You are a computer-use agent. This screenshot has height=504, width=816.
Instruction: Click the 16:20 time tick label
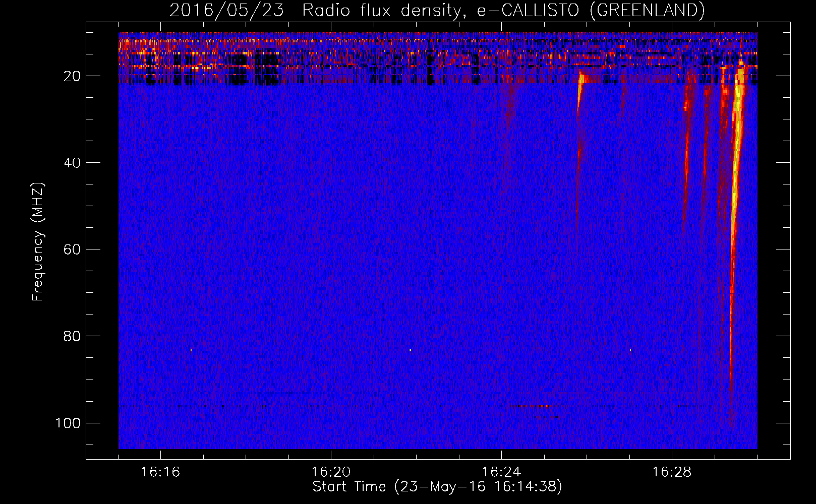pyautogui.click(x=331, y=472)
